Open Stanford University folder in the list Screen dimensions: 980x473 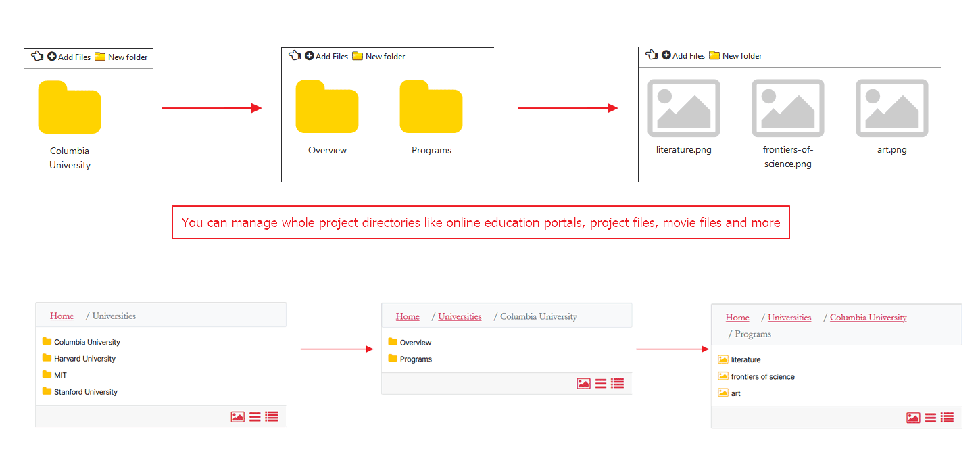[80, 392]
